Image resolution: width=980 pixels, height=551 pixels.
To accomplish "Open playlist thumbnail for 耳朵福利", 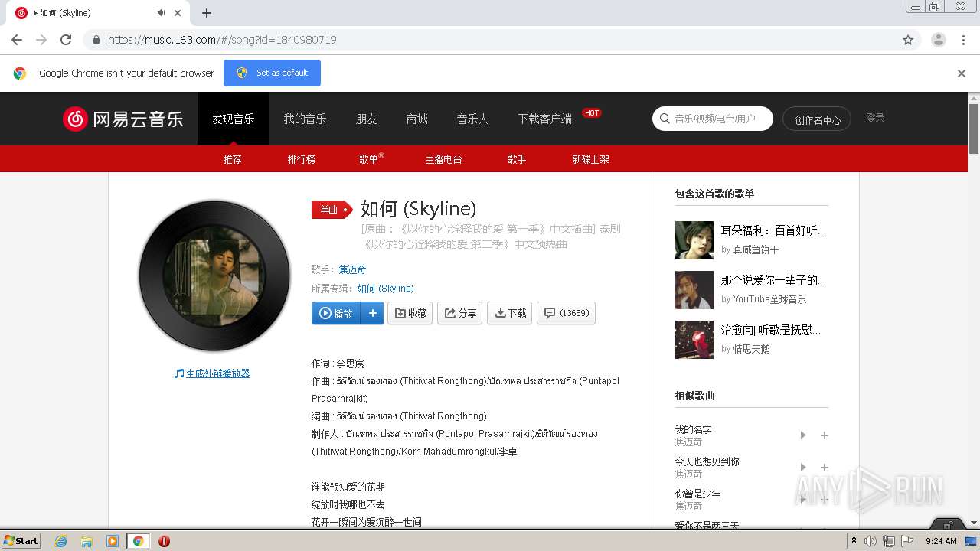I will [x=694, y=240].
